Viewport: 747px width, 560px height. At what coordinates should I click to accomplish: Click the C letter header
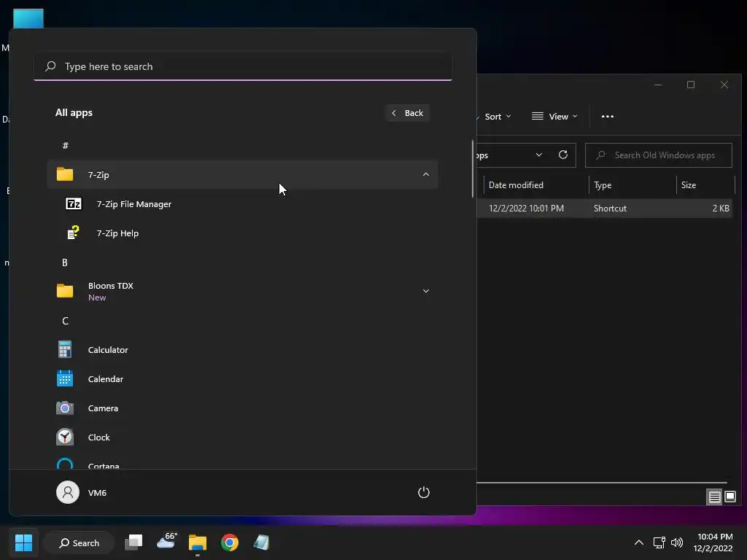pos(65,321)
